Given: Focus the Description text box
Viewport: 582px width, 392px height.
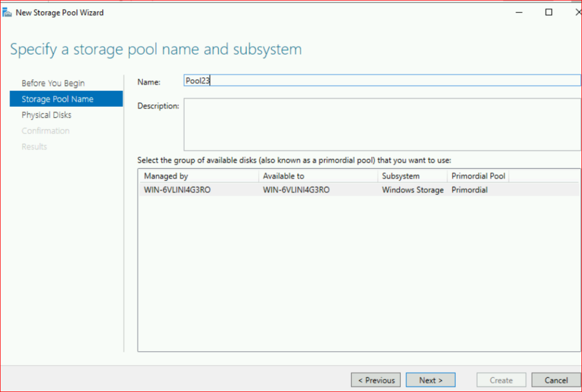Looking at the screenshot, I should pyautogui.click(x=381, y=124).
